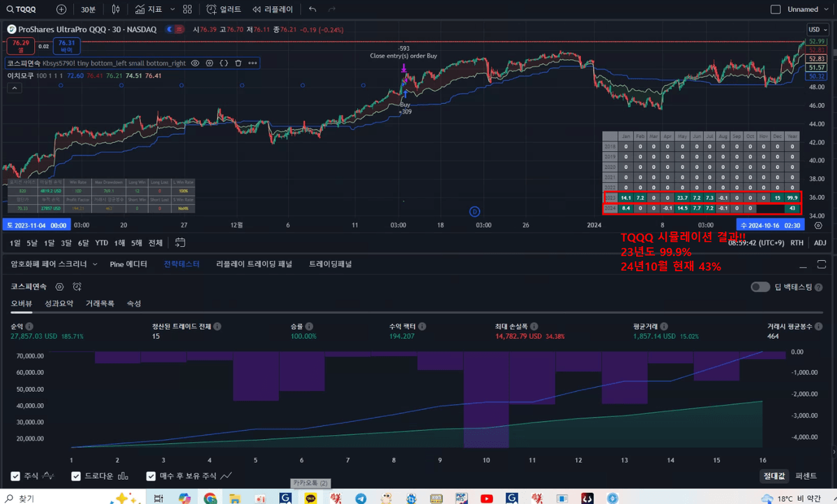837x504 pixels.
Task: Open the layout grid templates icon
Action: [x=187, y=10]
